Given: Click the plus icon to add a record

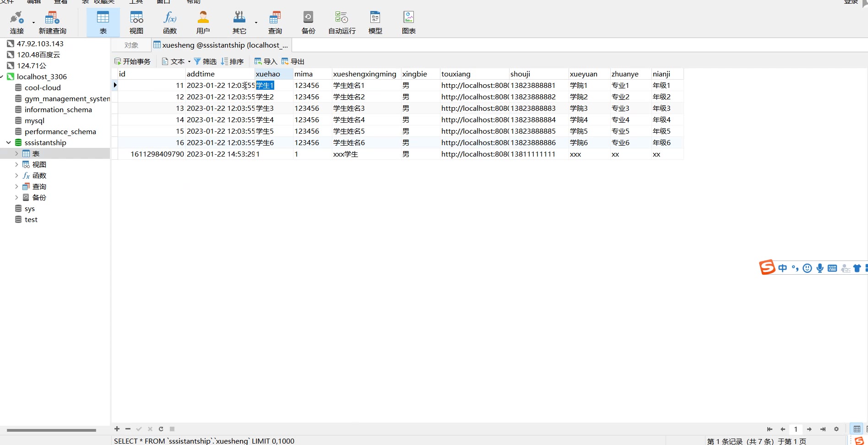Looking at the screenshot, I should [117, 429].
